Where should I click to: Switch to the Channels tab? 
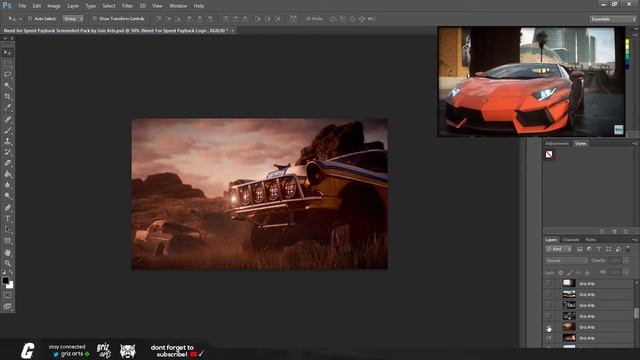coord(571,240)
